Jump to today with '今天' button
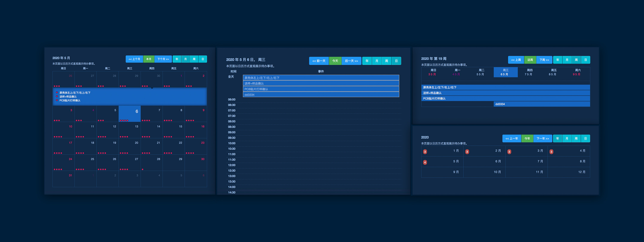Image resolution: width=644 pixels, height=242 pixels. (335, 61)
